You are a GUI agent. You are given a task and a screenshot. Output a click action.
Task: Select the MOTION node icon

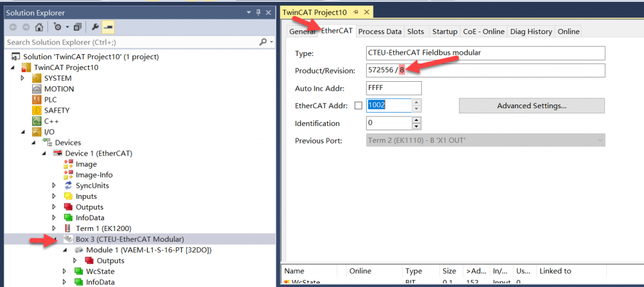coord(36,89)
